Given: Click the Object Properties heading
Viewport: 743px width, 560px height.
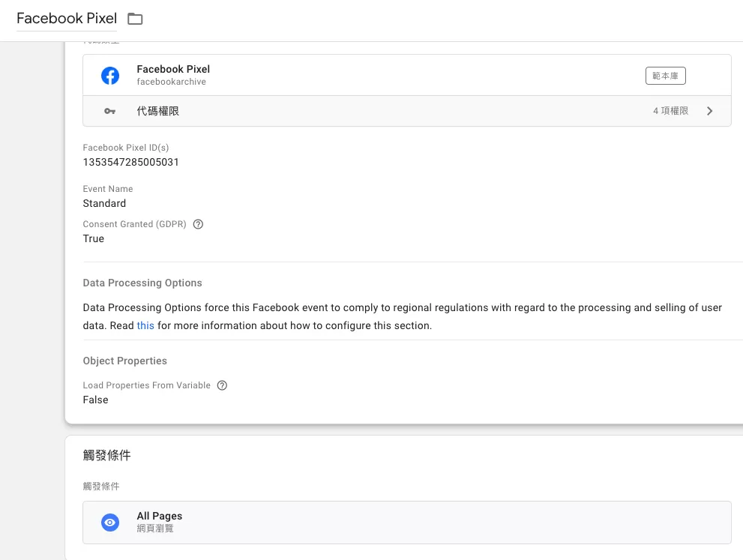Looking at the screenshot, I should (124, 361).
